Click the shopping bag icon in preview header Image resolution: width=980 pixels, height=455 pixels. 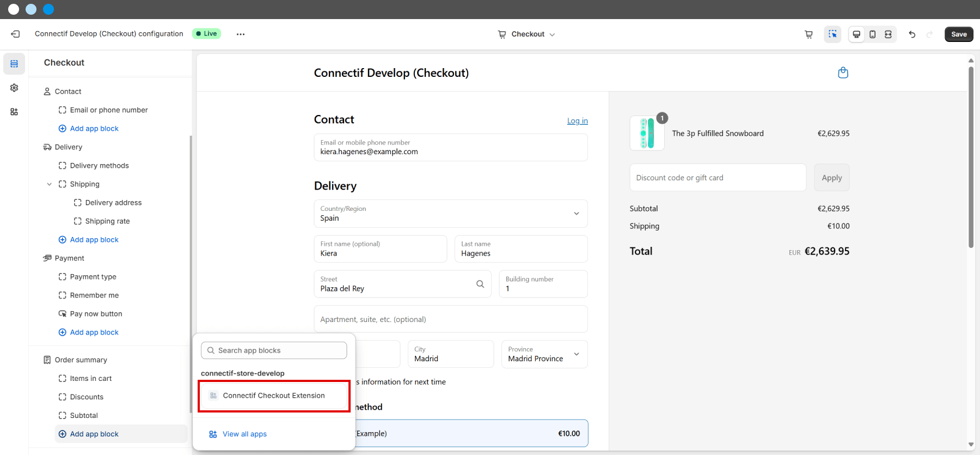(x=843, y=72)
